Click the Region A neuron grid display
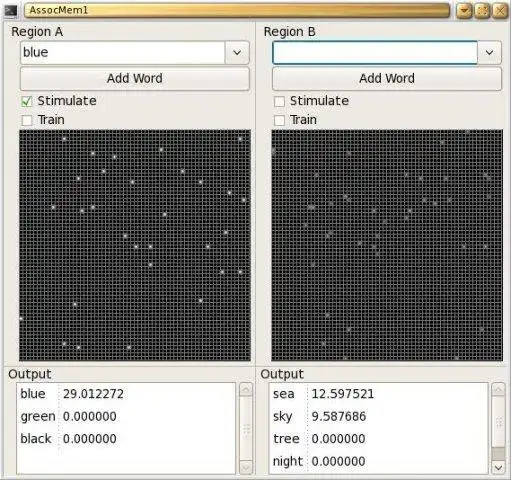This screenshot has height=480, width=511. coord(135,245)
